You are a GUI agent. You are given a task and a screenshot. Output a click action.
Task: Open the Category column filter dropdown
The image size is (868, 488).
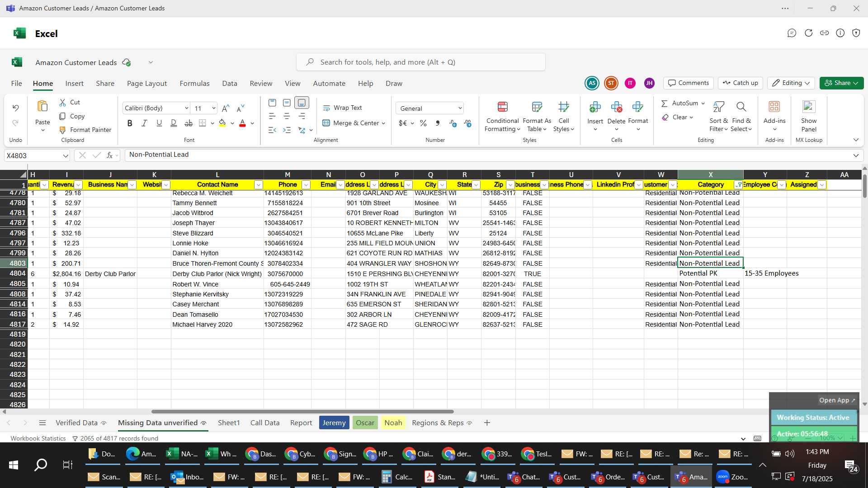(x=738, y=185)
